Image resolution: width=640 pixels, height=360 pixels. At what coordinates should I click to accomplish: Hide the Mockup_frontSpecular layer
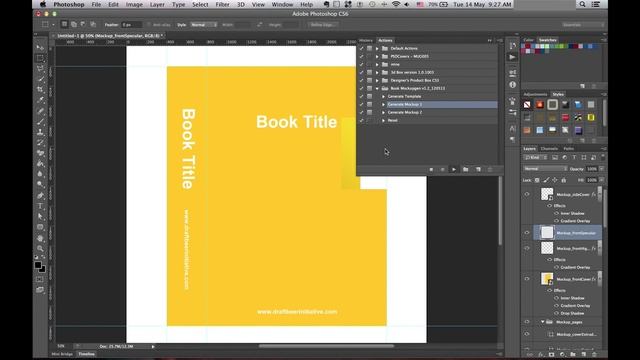pos(527,233)
